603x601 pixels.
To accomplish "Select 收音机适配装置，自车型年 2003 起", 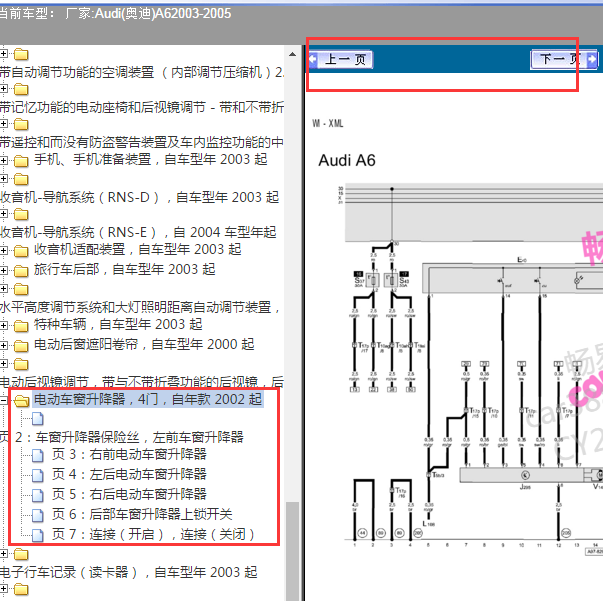I will click(137, 249).
